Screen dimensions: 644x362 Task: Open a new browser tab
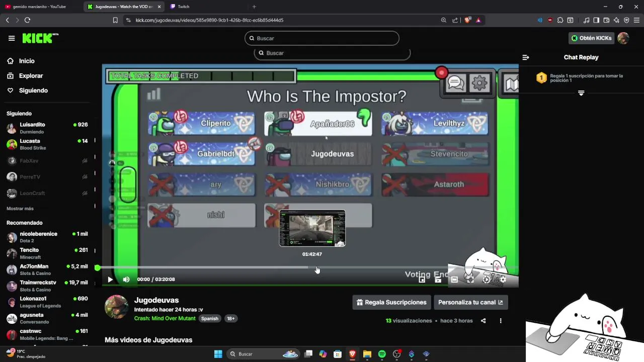(254, 7)
